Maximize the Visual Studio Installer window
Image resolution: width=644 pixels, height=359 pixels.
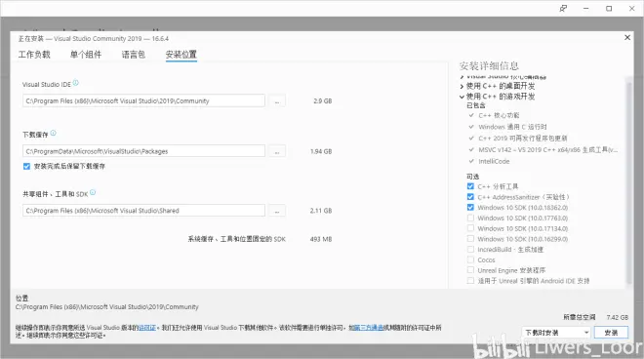pyautogui.click(x=609, y=8)
